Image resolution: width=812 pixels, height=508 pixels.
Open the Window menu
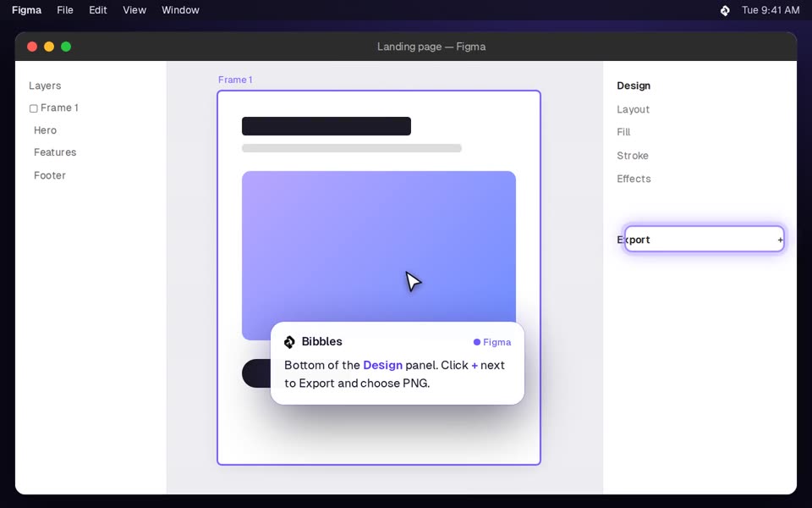180,10
